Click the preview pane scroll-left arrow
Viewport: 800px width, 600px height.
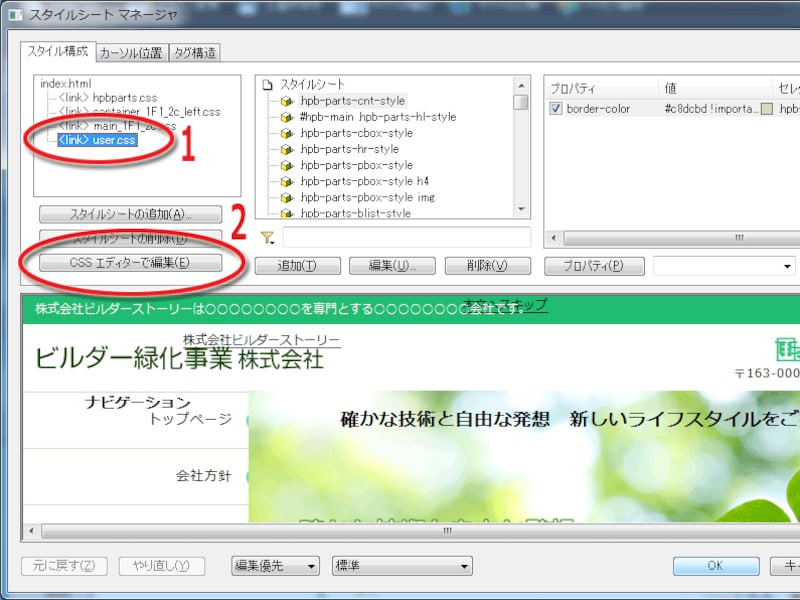pyautogui.click(x=32, y=531)
